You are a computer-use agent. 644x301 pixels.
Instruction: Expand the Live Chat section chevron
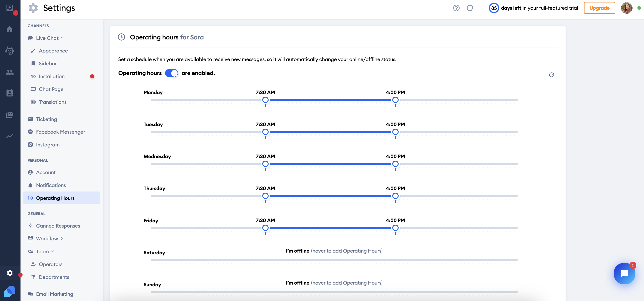(x=62, y=38)
